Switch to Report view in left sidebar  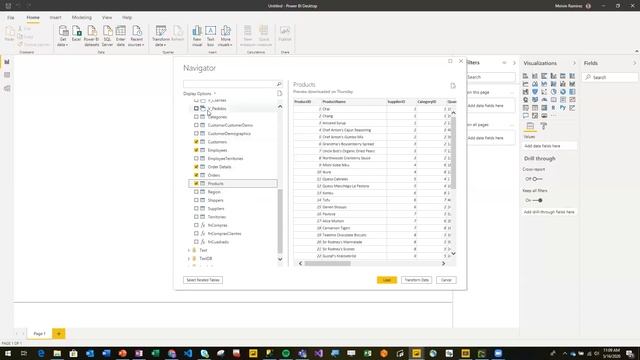point(7,62)
